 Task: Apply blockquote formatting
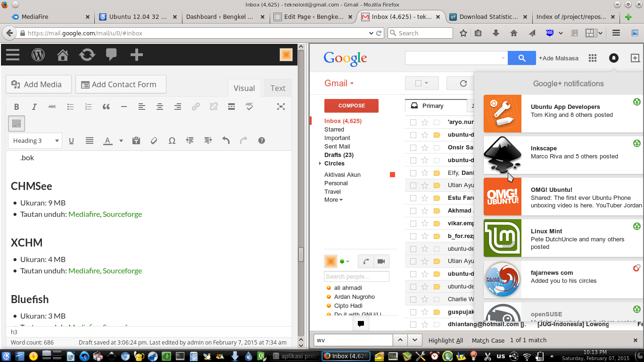point(106,107)
